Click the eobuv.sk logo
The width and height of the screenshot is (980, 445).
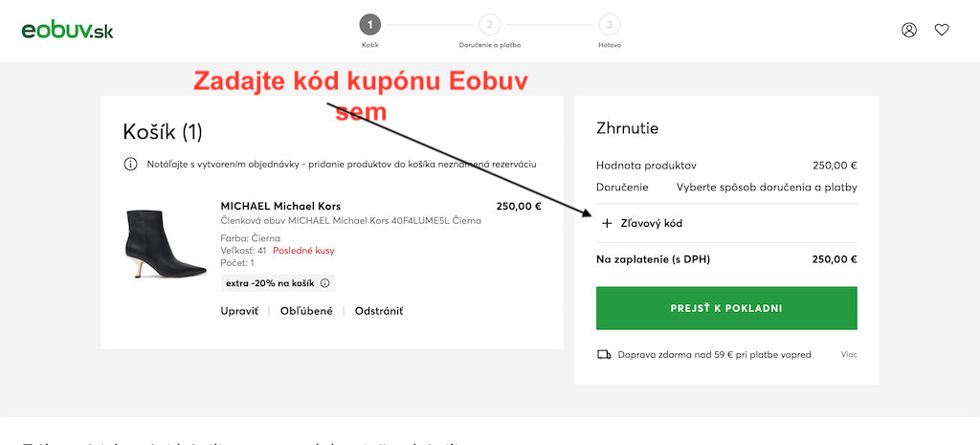coord(68,30)
